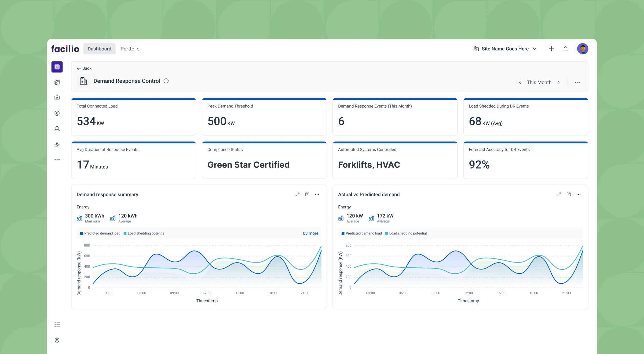
Task: Open settings gear in sidebar
Action: coord(57,340)
